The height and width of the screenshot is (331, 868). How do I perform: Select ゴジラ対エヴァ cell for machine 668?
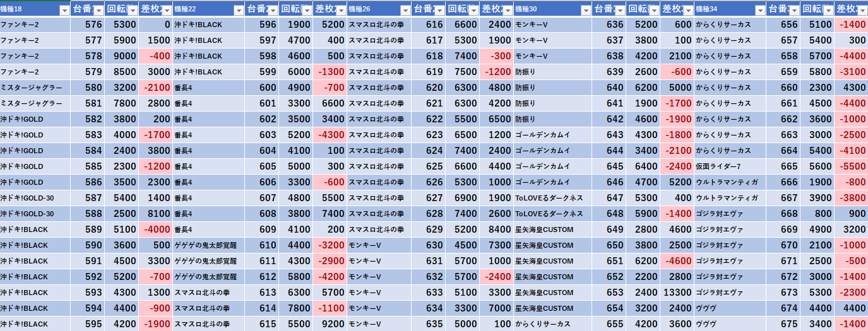pos(730,214)
